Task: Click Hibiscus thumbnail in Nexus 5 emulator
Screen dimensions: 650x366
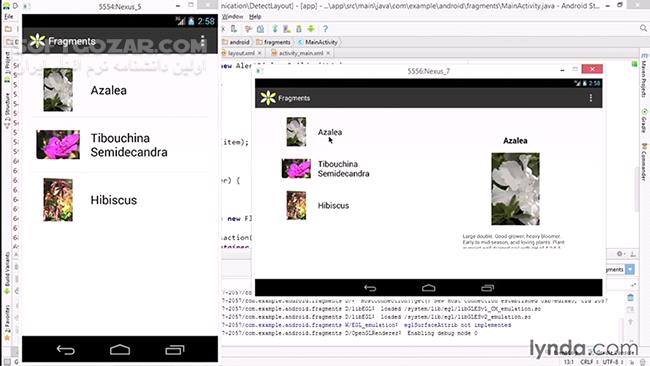Action: coord(58,200)
